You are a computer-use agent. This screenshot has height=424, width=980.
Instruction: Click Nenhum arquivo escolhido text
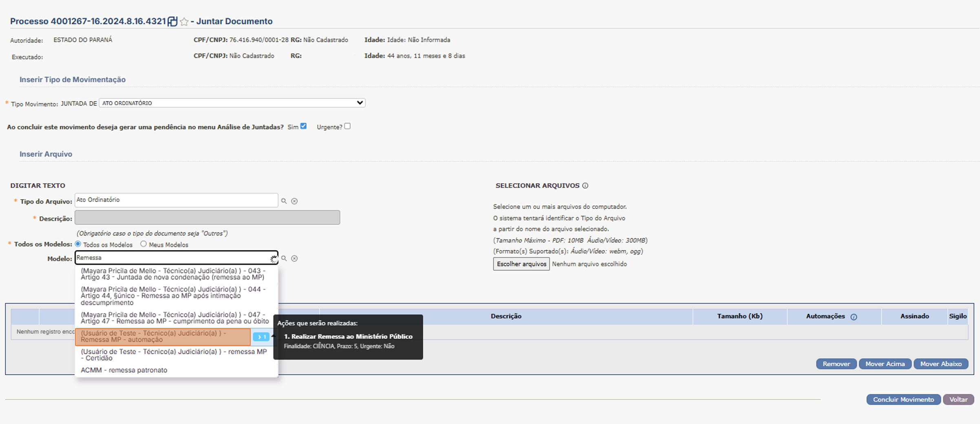589,264
